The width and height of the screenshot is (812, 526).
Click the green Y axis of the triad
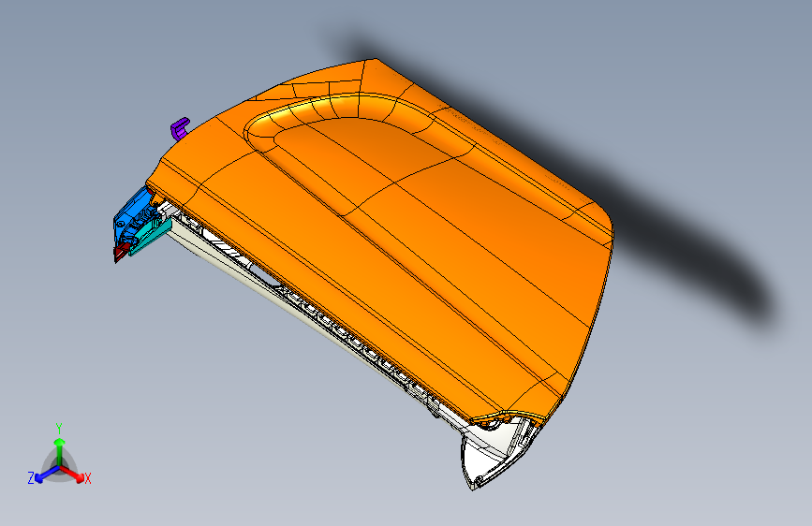click(60, 451)
